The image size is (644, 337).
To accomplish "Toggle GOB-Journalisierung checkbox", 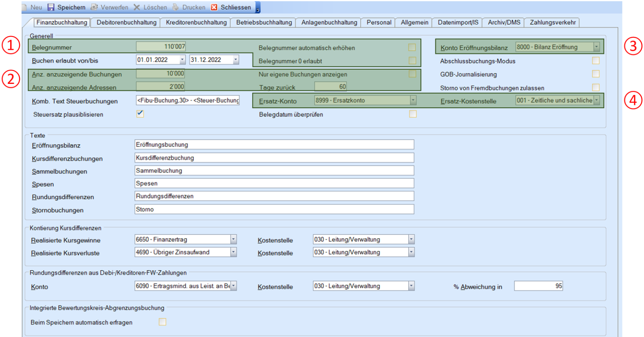I will pos(595,74).
